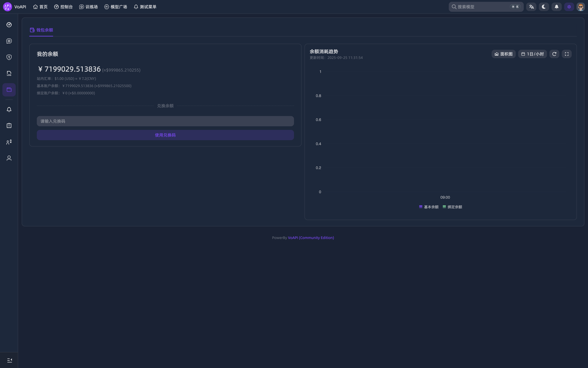Select the wallet icon in sidebar
Screen dimensions: 588x368
(x=9, y=90)
